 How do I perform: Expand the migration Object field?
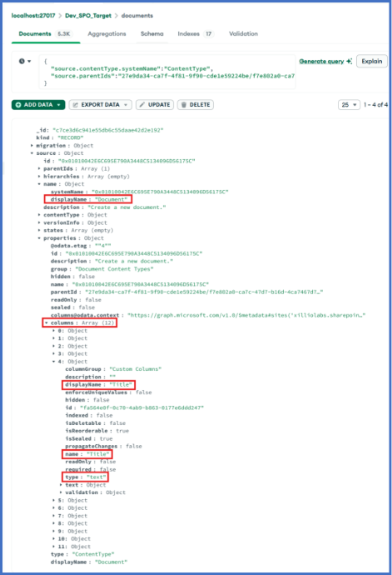coord(32,146)
